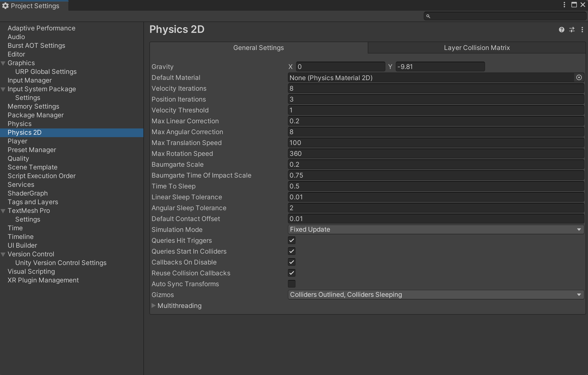Open Simulation Mode dropdown

[436, 229]
